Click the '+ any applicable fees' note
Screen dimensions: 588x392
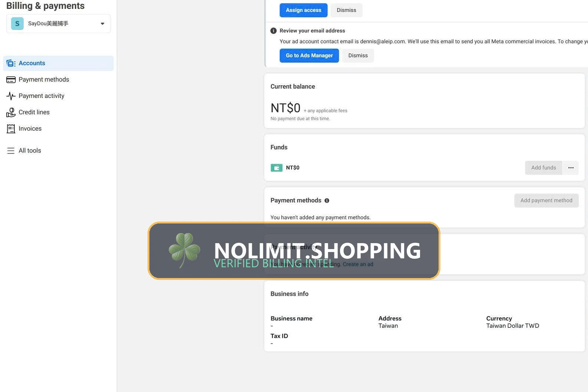(326, 111)
